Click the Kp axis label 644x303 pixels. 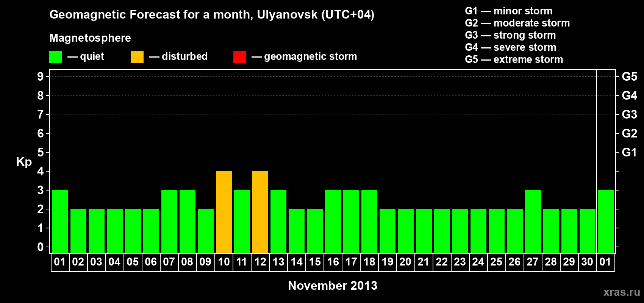(x=24, y=162)
